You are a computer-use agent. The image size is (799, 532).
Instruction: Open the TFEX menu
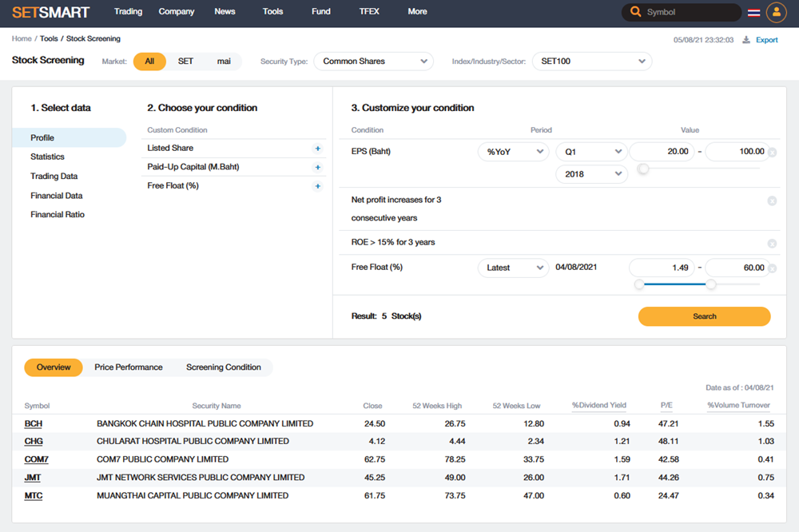coord(369,11)
